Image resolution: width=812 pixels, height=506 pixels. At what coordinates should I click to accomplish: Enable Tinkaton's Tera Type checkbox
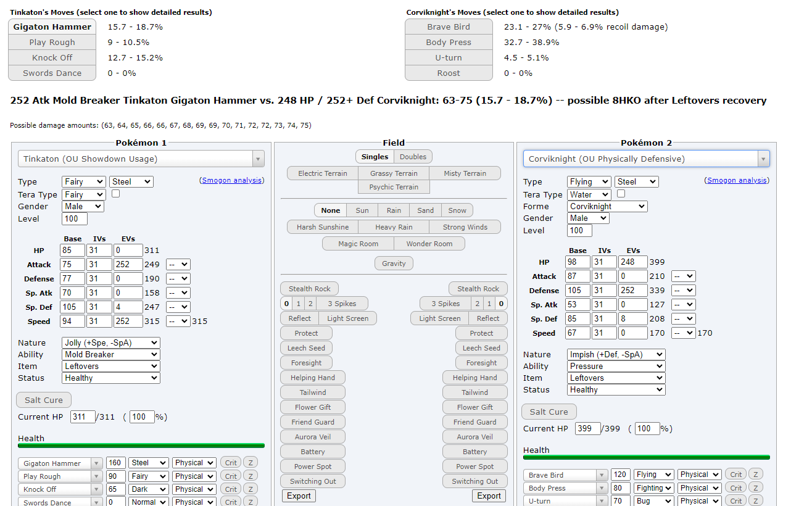115,194
